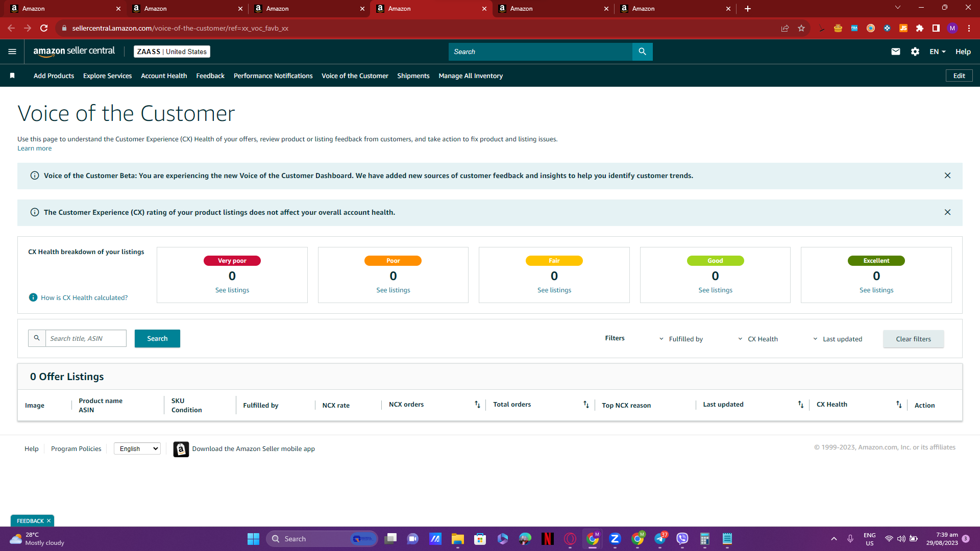Click the browser address bar URL
The height and width of the screenshot is (551, 980).
(180, 28)
